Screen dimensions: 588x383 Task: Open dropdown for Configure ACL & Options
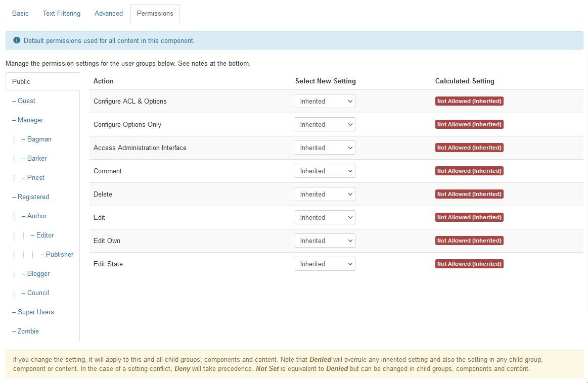click(325, 101)
